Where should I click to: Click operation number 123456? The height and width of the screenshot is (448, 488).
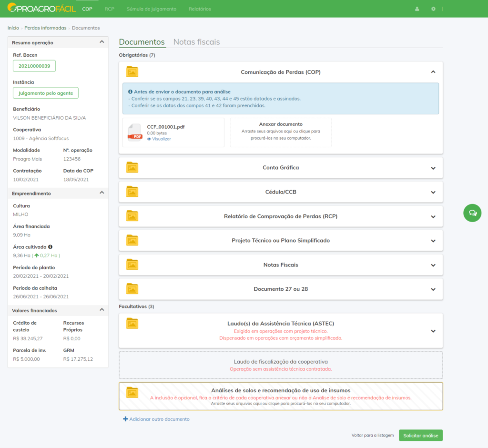[x=72, y=159]
